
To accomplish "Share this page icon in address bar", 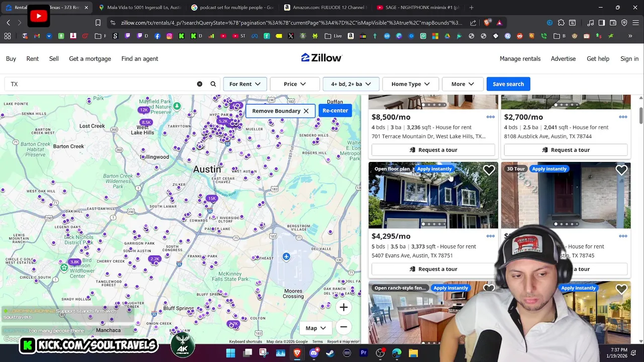I will pos(473,23).
